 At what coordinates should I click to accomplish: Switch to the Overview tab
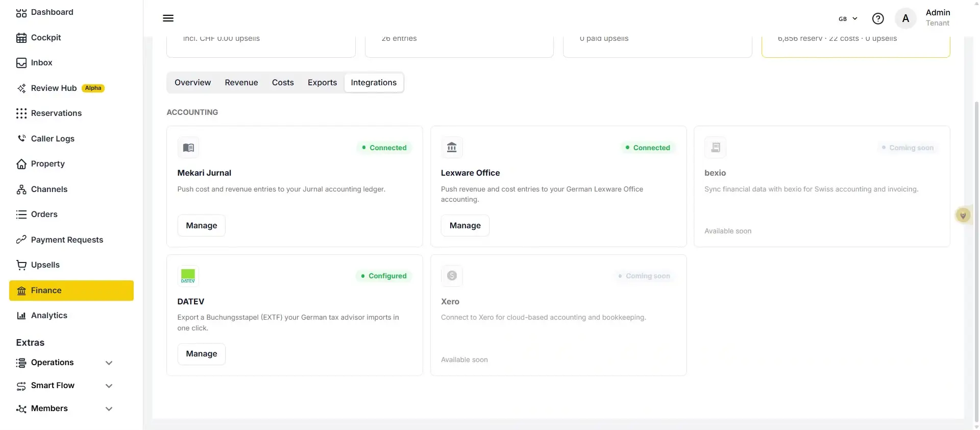click(192, 83)
